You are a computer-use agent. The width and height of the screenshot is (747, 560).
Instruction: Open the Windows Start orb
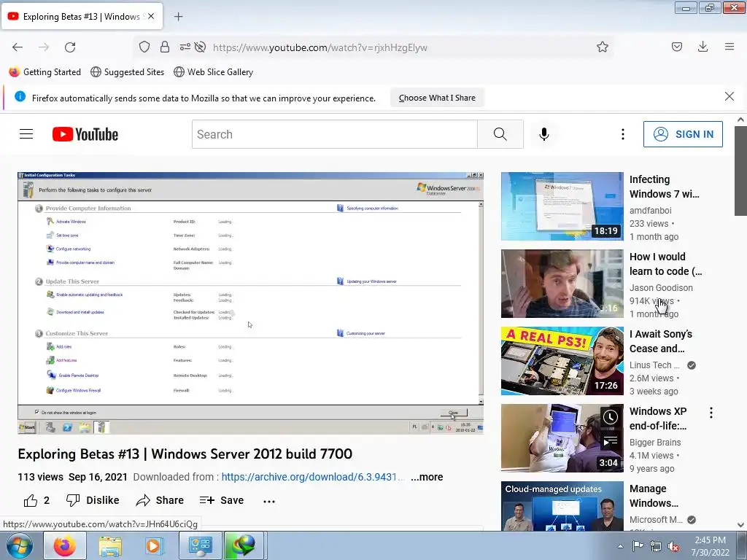click(20, 545)
